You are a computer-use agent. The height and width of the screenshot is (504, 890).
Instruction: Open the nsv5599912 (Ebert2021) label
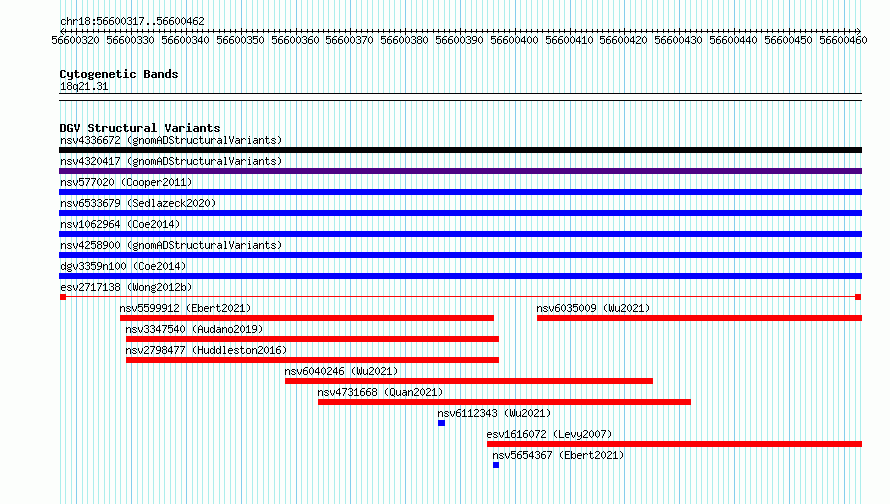[185, 308]
